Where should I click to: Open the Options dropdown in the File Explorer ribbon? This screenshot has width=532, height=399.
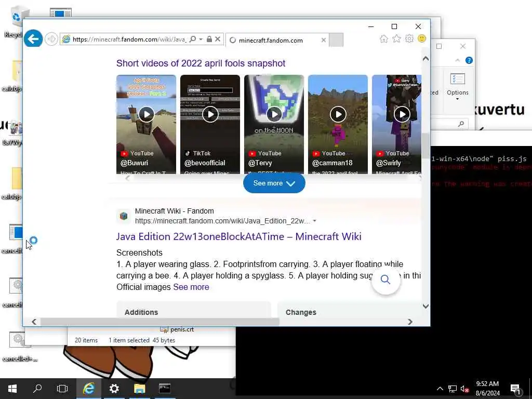[x=457, y=87]
